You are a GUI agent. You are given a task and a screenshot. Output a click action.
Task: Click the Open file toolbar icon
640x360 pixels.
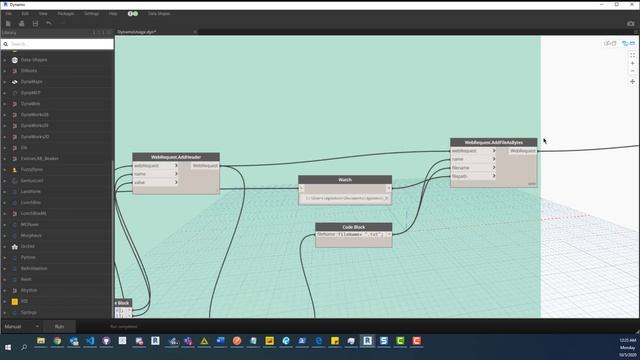(x=22, y=24)
